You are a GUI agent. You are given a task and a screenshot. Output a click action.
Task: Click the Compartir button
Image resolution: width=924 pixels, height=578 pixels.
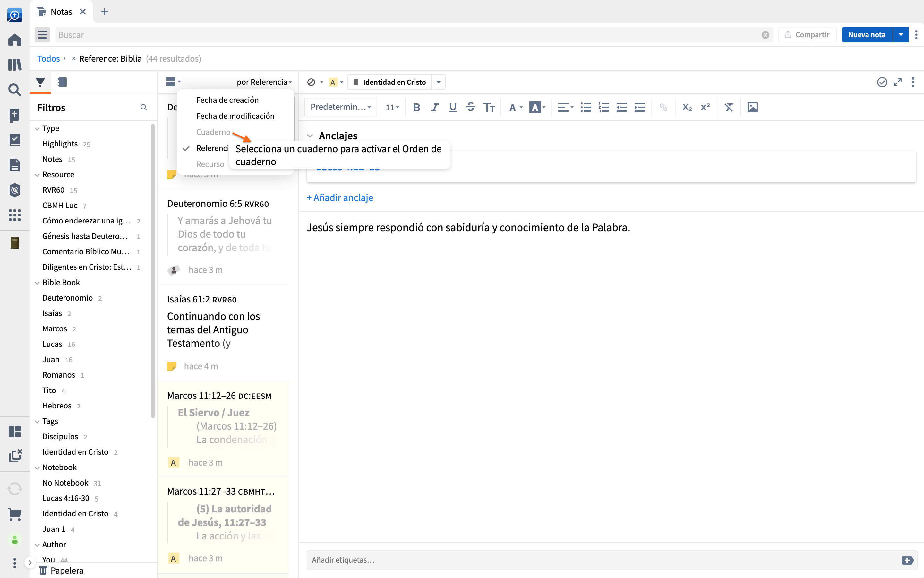tap(807, 35)
